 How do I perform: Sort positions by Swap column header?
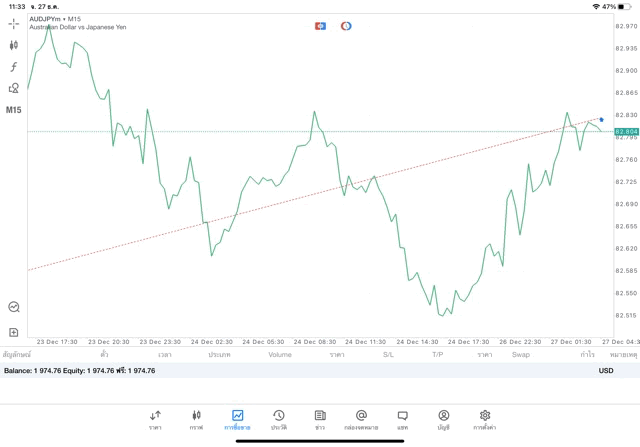[x=521, y=354]
